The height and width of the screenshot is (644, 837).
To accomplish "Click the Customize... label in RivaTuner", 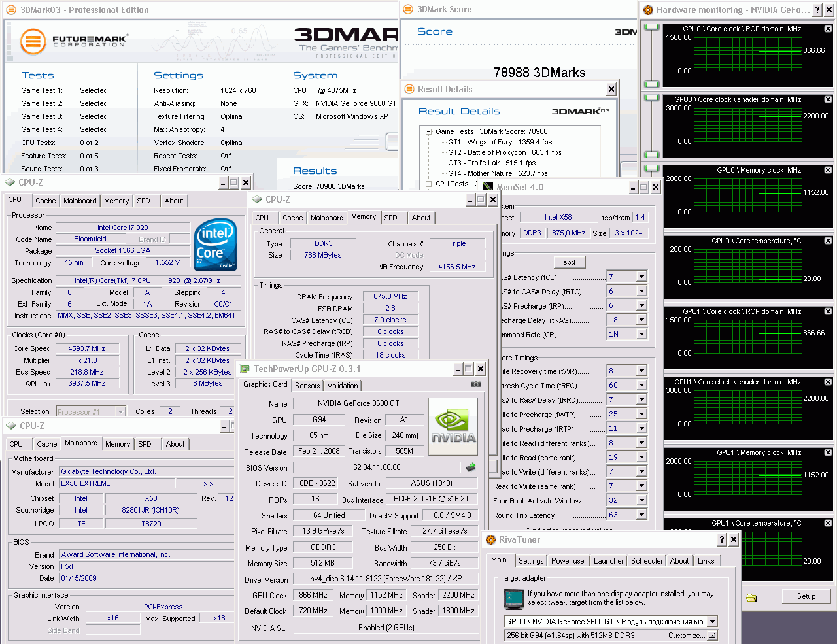I will pyautogui.click(x=686, y=635).
